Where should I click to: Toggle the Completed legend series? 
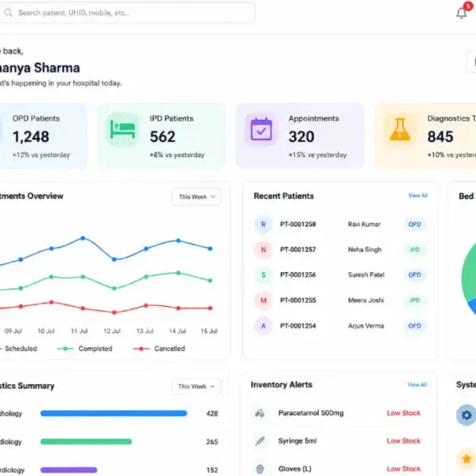(85, 348)
